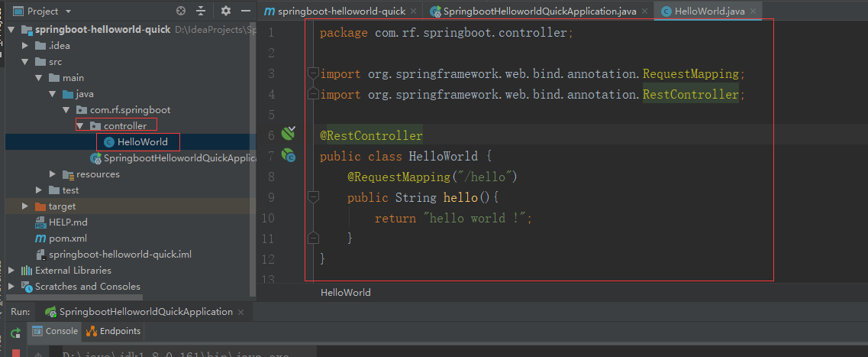This screenshot has height=357, width=868.
Task: Click the Collapse All icon in Project panel
Action: coord(200,11)
